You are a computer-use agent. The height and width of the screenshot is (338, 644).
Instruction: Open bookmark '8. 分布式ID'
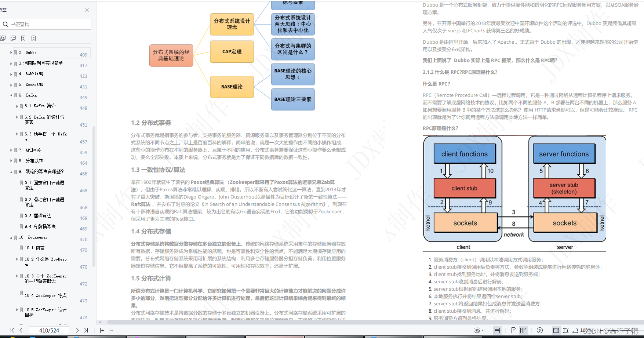(x=31, y=161)
